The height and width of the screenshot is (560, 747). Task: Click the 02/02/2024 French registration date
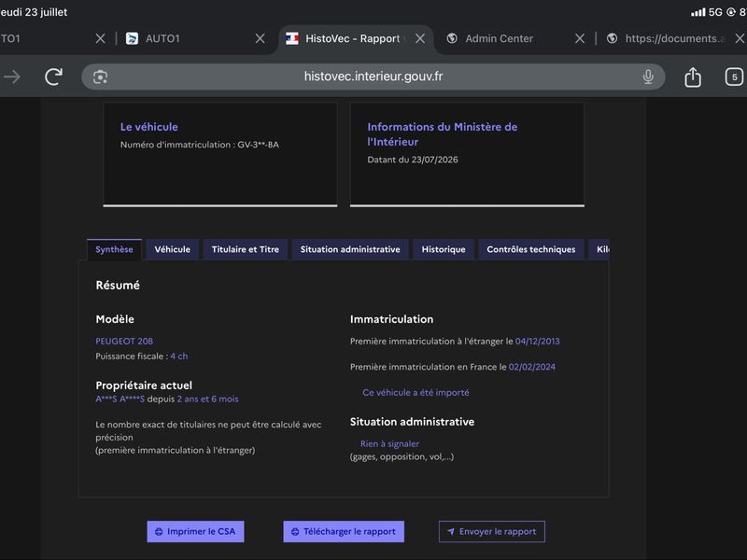[531, 367]
